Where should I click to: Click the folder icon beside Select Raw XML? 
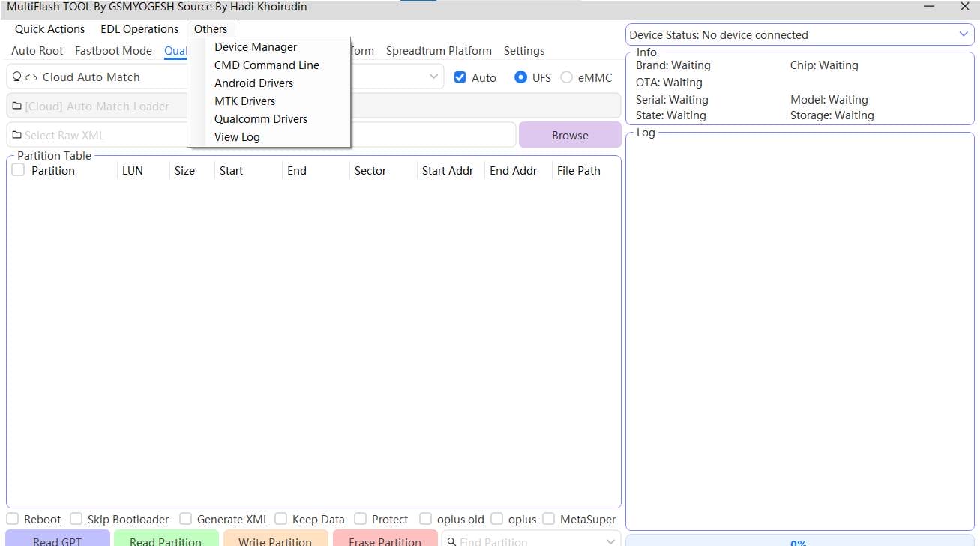coord(16,134)
